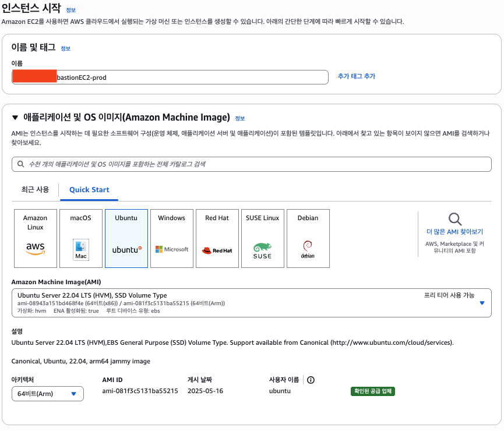Focus the AMI catalog search field
504x431 pixels.
(251, 164)
